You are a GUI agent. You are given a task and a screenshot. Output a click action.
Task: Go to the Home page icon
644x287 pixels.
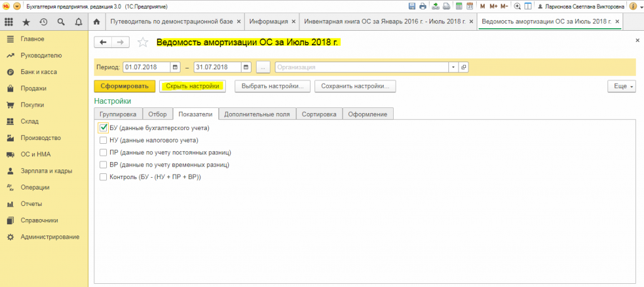(97, 22)
